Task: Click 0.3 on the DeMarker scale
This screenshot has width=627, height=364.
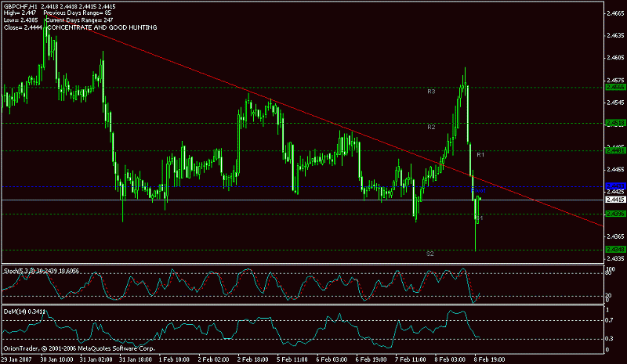Action: pyautogui.click(x=610, y=339)
